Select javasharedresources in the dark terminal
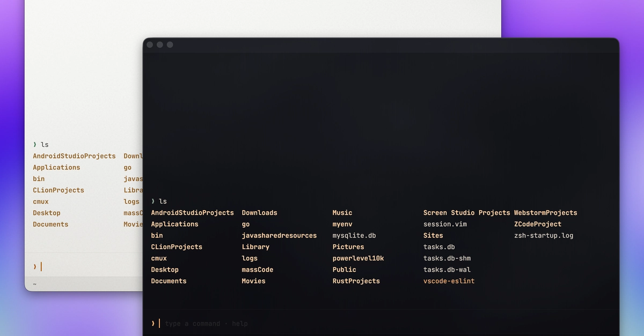 (279, 235)
